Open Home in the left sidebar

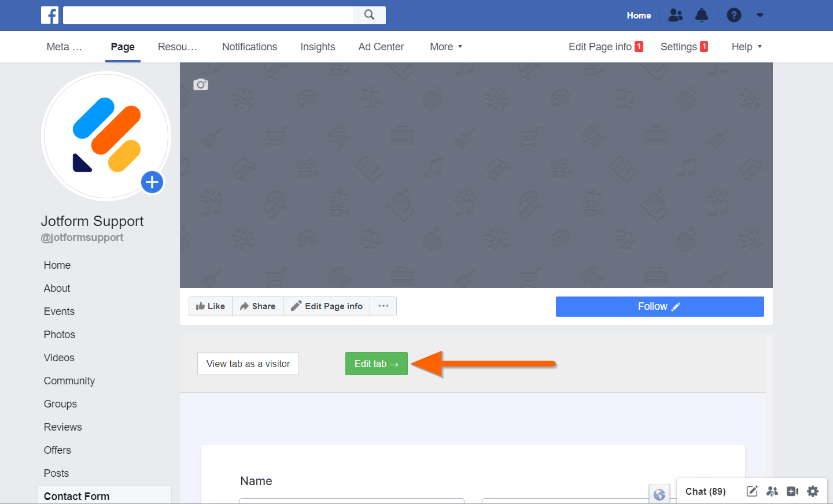57,265
